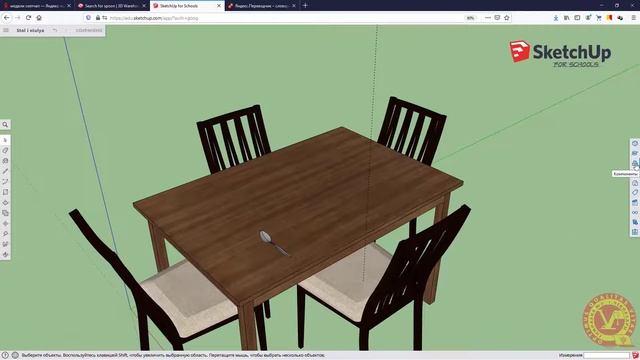Select the arrow Select tool

[5, 140]
